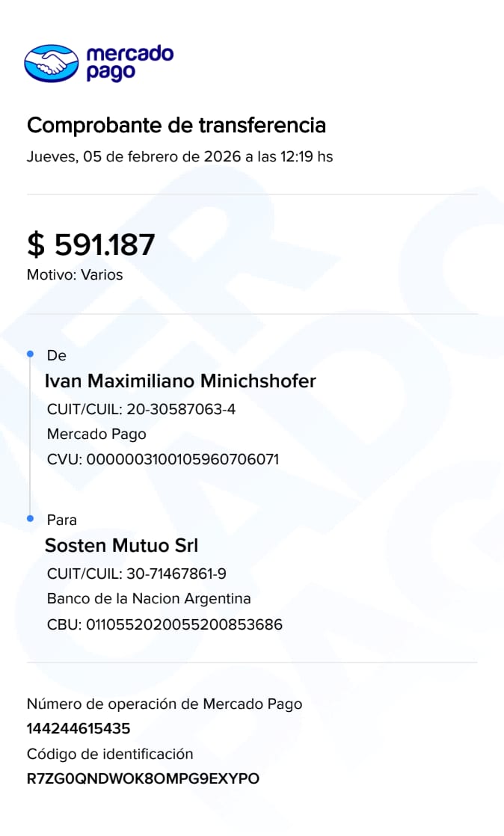
Task: Click the $ 591.187 amount
Action: point(91,245)
